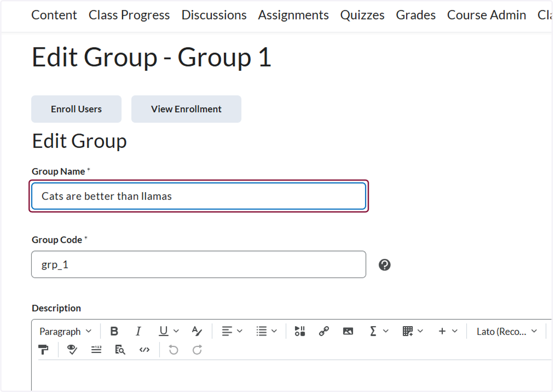The image size is (553, 392).
Task: Expand the table options arrow
Action: click(420, 331)
